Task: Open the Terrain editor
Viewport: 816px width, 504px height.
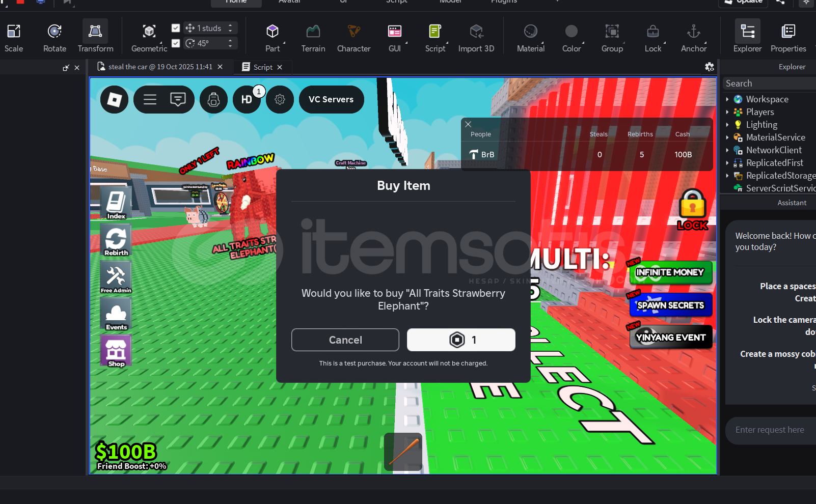Action: tap(313, 37)
